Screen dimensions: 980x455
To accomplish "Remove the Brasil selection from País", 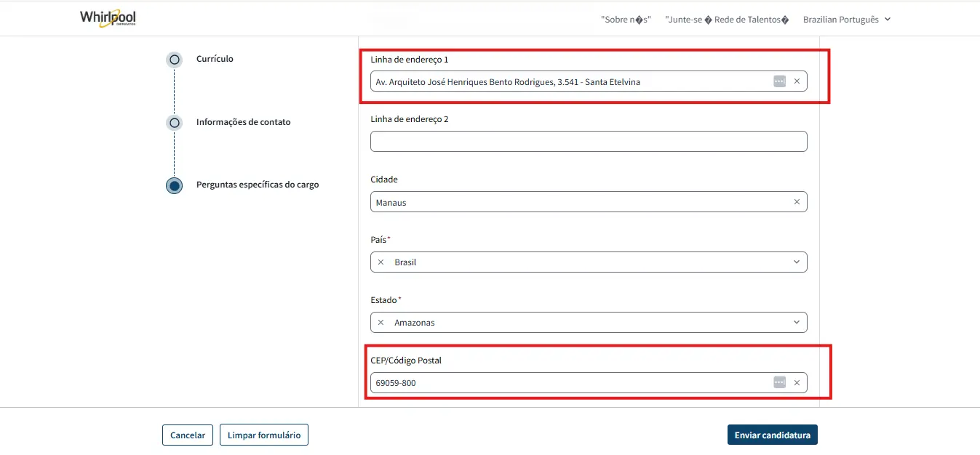I will [381, 262].
